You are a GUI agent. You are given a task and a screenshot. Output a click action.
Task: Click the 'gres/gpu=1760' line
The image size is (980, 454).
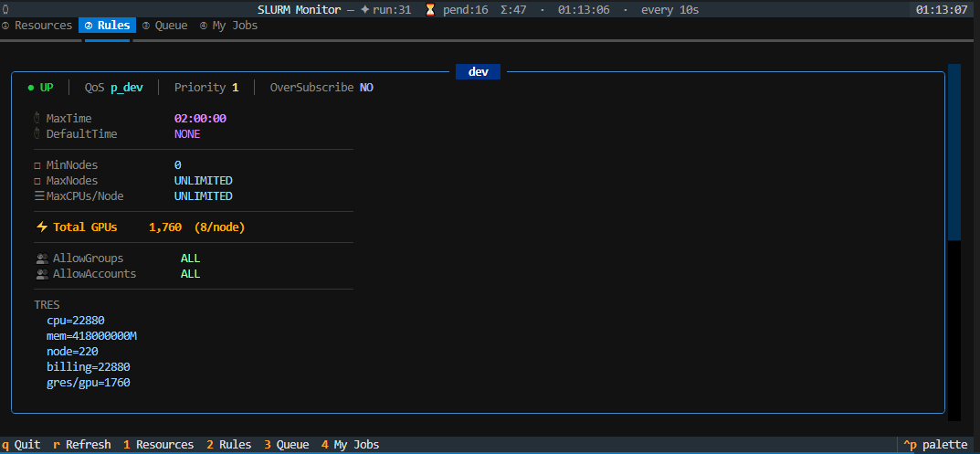(x=89, y=383)
